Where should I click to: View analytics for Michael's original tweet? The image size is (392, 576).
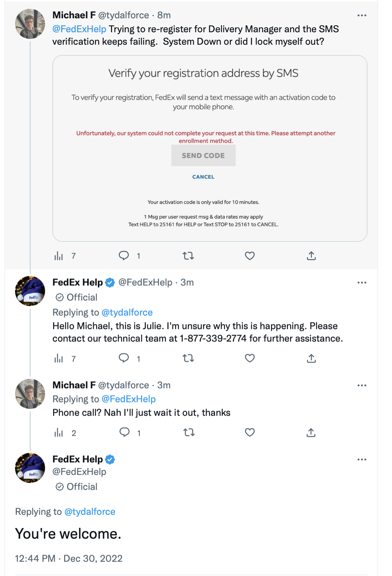[x=59, y=256]
